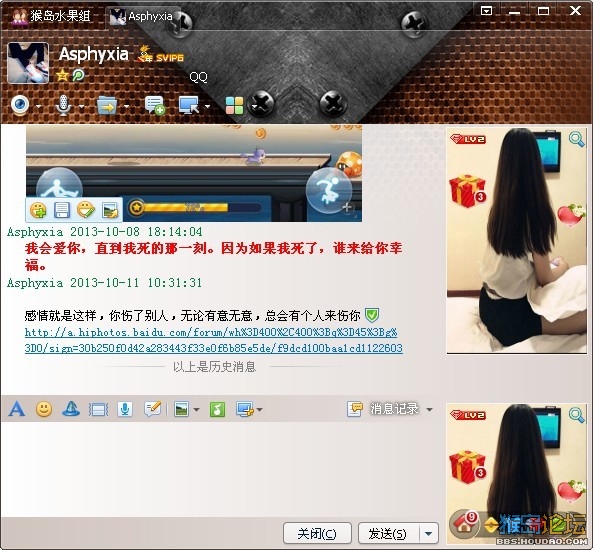Click Asphyxia 2013-10-11 10:31:31 timestamp

pyautogui.click(x=104, y=282)
